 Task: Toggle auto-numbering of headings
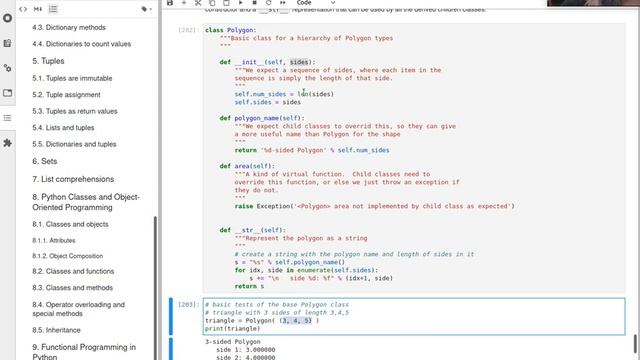click(x=53, y=9)
